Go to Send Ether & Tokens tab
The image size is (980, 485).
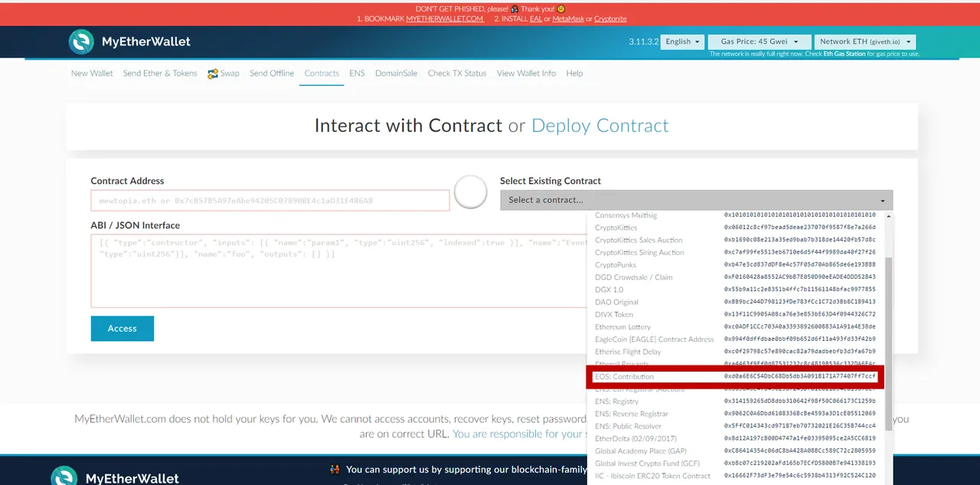coord(160,74)
